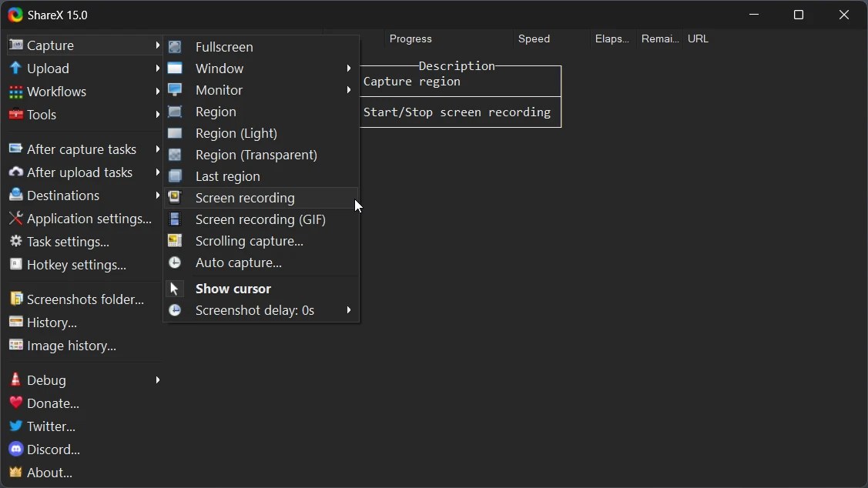Open Hotkey settings...
Image resolution: width=868 pixels, height=488 pixels.
point(84,265)
